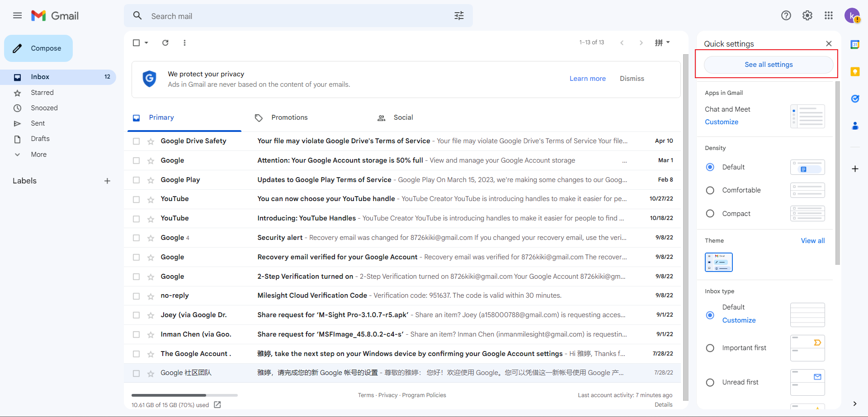Viewport: 868px width, 417px height.
Task: Click the Settings gear icon
Action: coord(807,16)
